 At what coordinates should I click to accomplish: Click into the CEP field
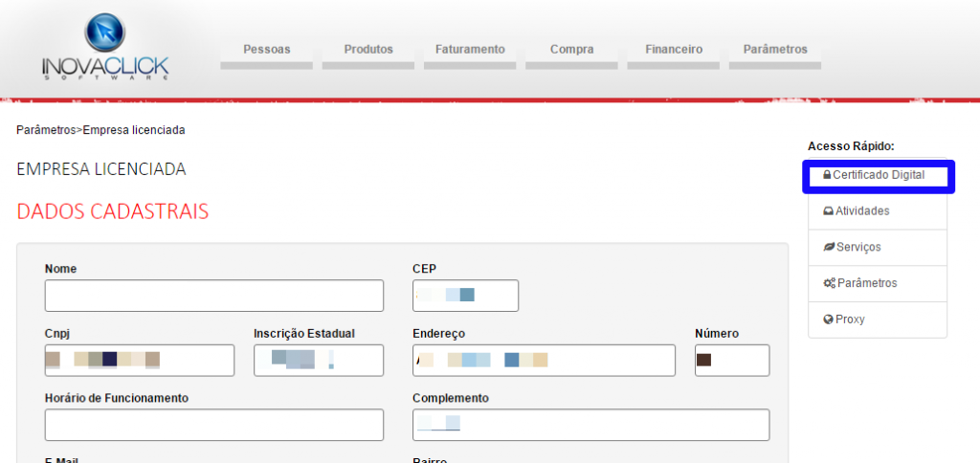pos(465,296)
